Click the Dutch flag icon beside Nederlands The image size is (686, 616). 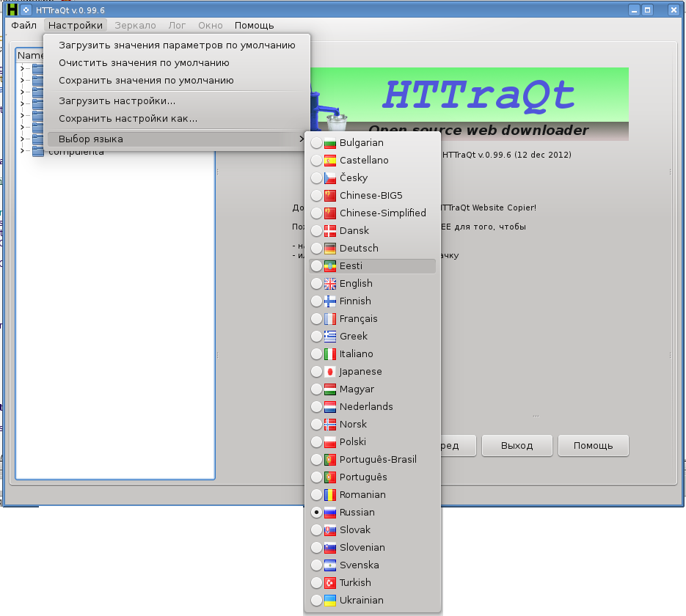point(330,406)
